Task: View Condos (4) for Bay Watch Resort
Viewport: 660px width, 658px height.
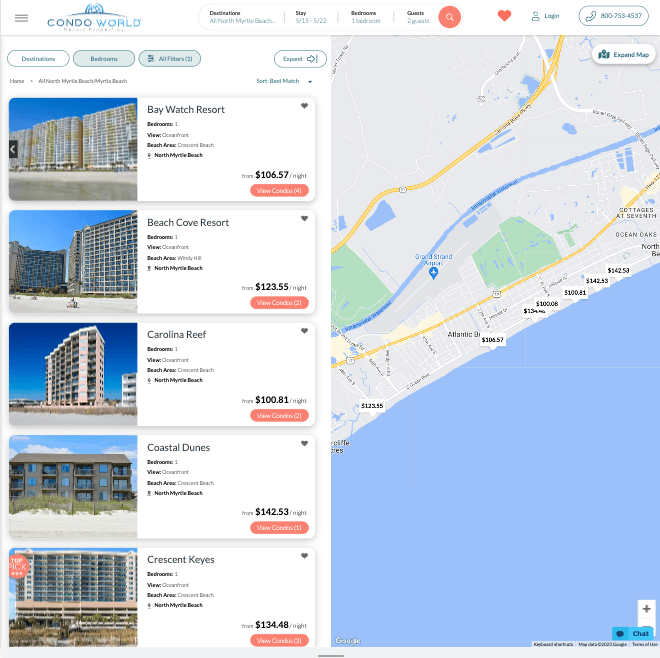Action: (279, 191)
